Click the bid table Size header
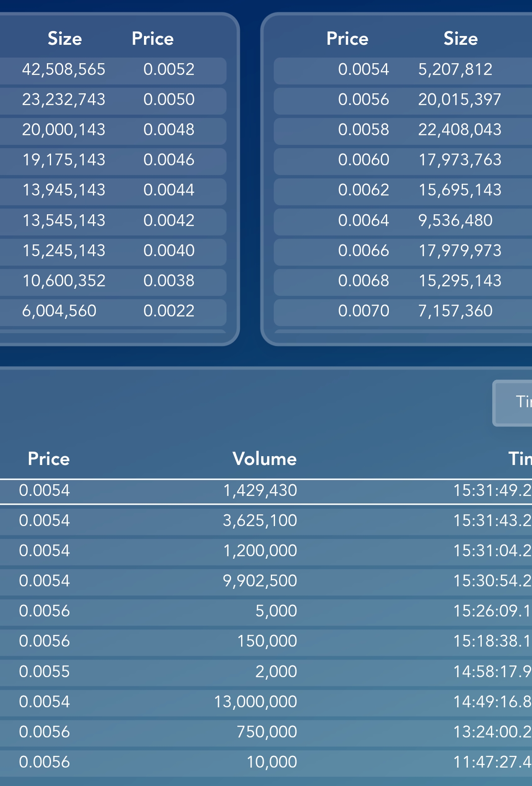The image size is (532, 786). pos(65,39)
